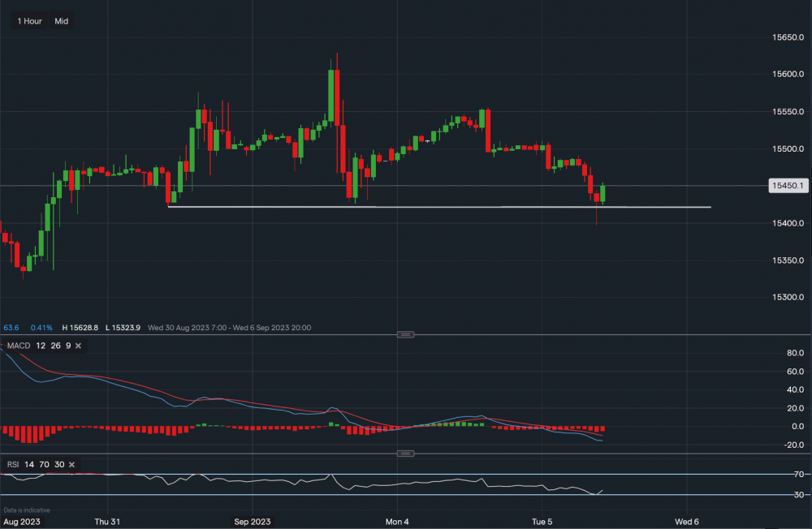
Task: Open the 1 Hour timeframe selector
Action: pyautogui.click(x=29, y=21)
